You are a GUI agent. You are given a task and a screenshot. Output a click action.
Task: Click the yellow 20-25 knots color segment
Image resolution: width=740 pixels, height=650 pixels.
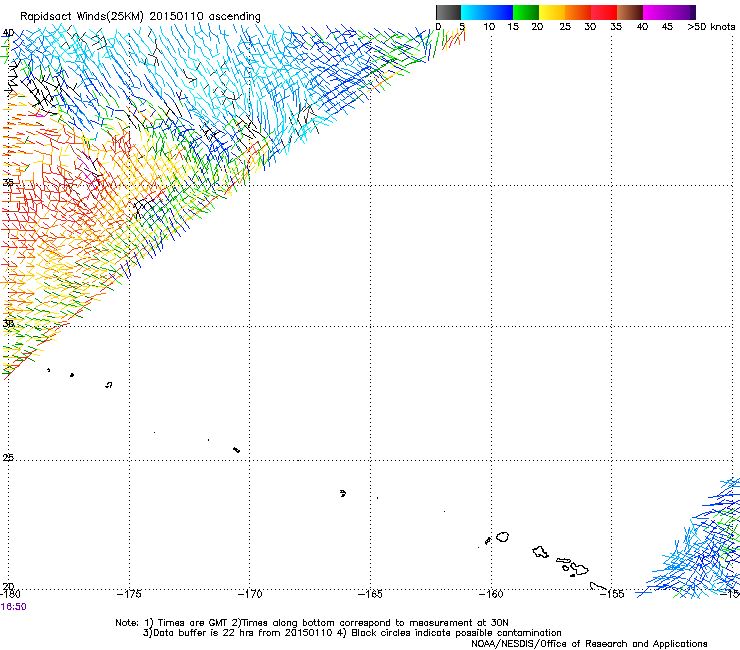[x=552, y=12]
